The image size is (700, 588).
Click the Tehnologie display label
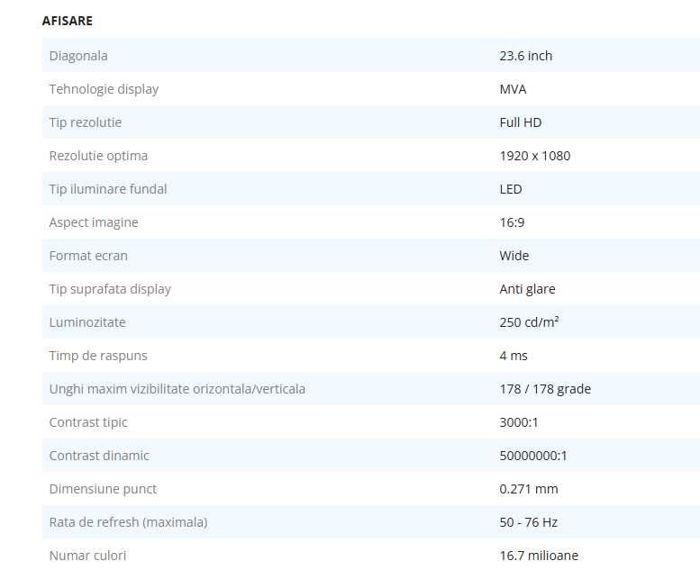click(104, 89)
